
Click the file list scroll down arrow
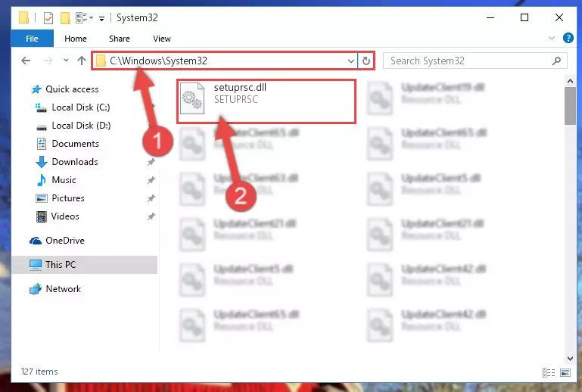[x=570, y=358]
